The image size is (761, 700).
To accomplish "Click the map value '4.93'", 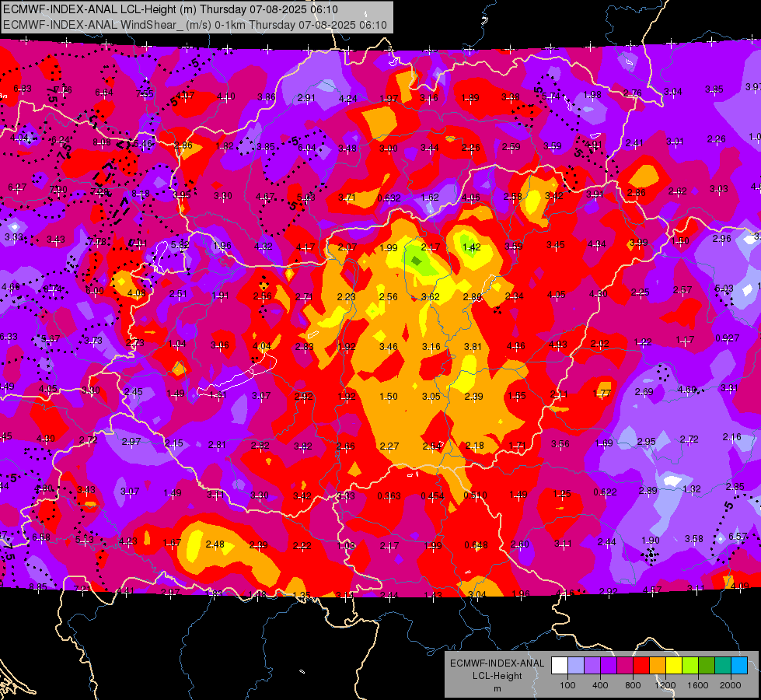I will coord(558,345).
